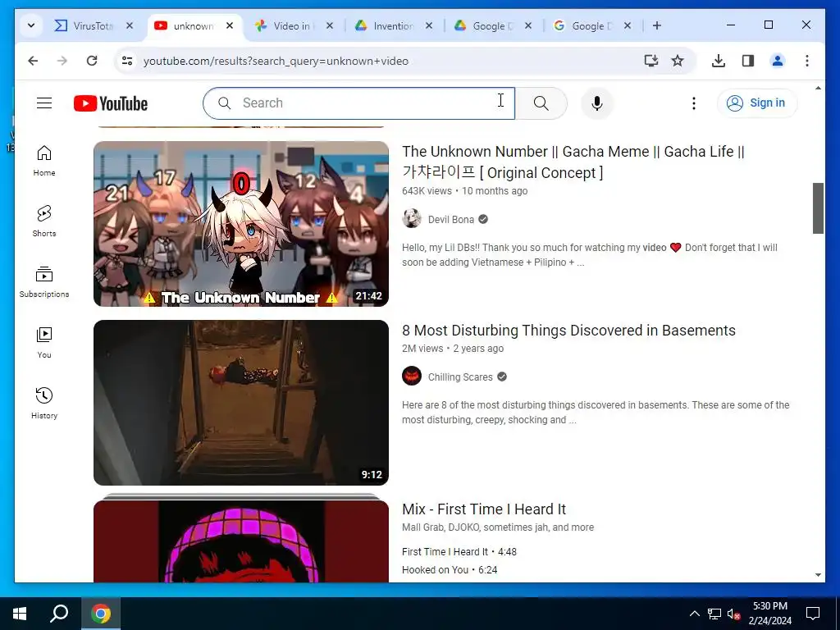Open YouTube settings three-dot menu
Image resolution: width=840 pixels, height=630 pixels.
click(x=694, y=103)
